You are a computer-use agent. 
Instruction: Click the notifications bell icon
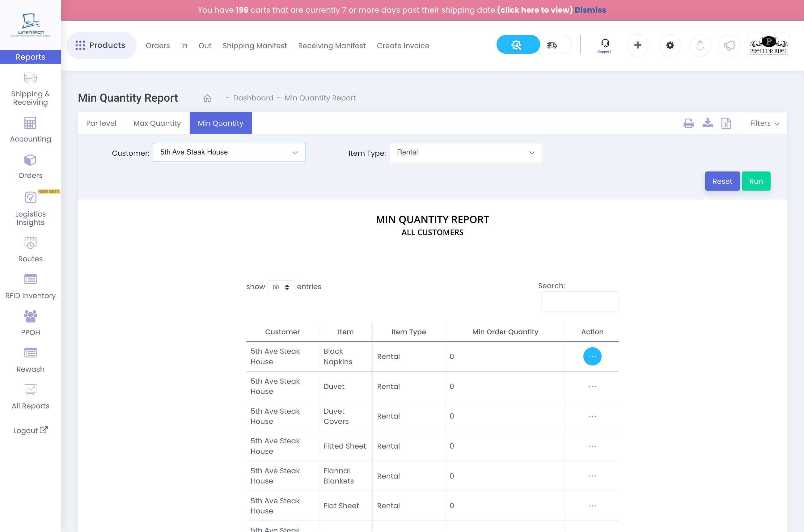coord(700,45)
